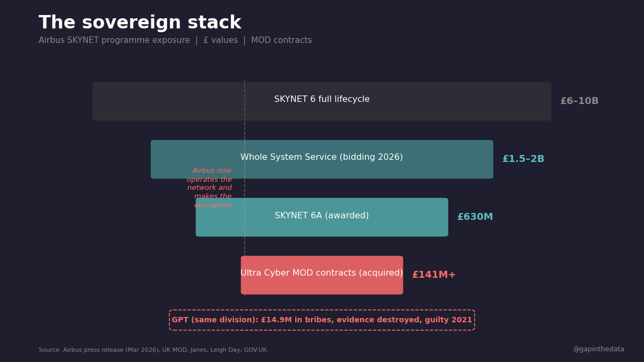Open the @gapinthedata handle
Screen dimensions: 644x362
coord(598,350)
